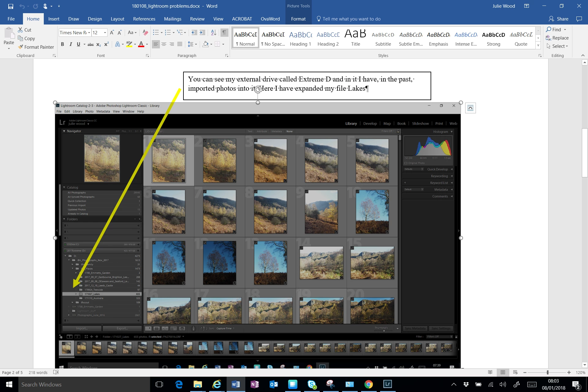This screenshot has width=588, height=392.
Task: Open the font size dropdown
Action: pyautogui.click(x=105, y=33)
